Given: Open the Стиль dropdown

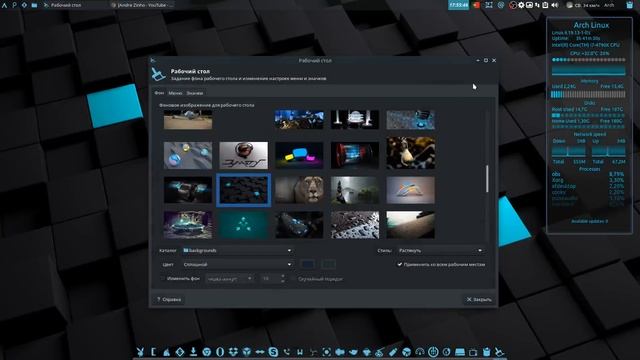Looking at the screenshot, I should coord(440,250).
